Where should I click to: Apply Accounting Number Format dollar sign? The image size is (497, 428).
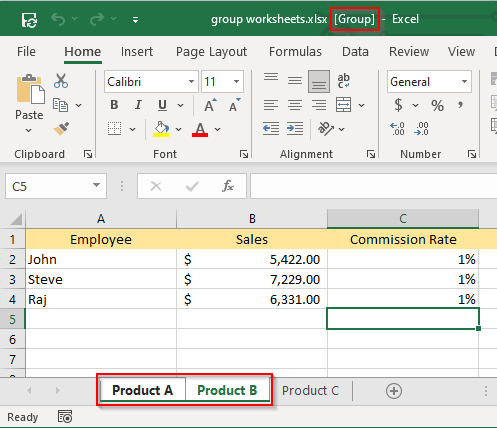point(398,105)
